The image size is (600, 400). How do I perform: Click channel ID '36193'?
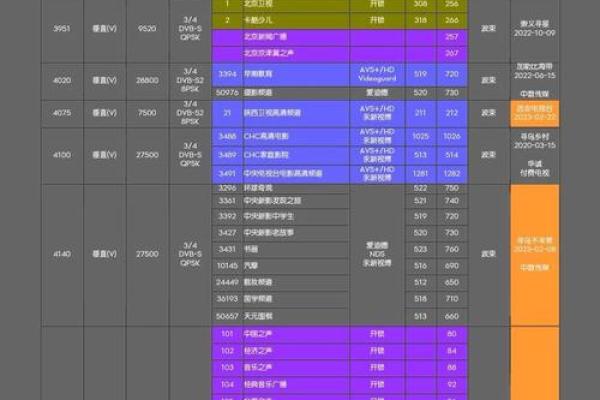coord(227,299)
